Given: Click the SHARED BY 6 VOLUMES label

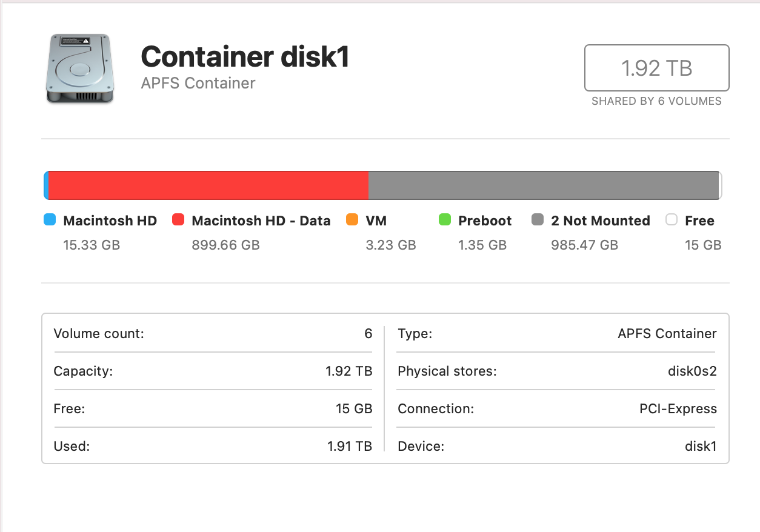Looking at the screenshot, I should click(x=656, y=101).
